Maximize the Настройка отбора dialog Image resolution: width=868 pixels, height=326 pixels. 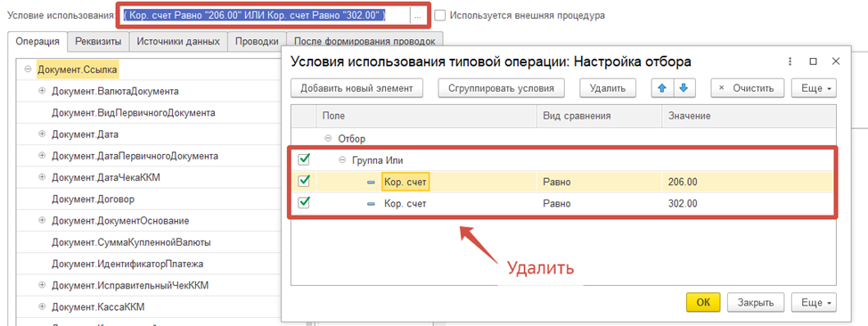click(x=814, y=61)
